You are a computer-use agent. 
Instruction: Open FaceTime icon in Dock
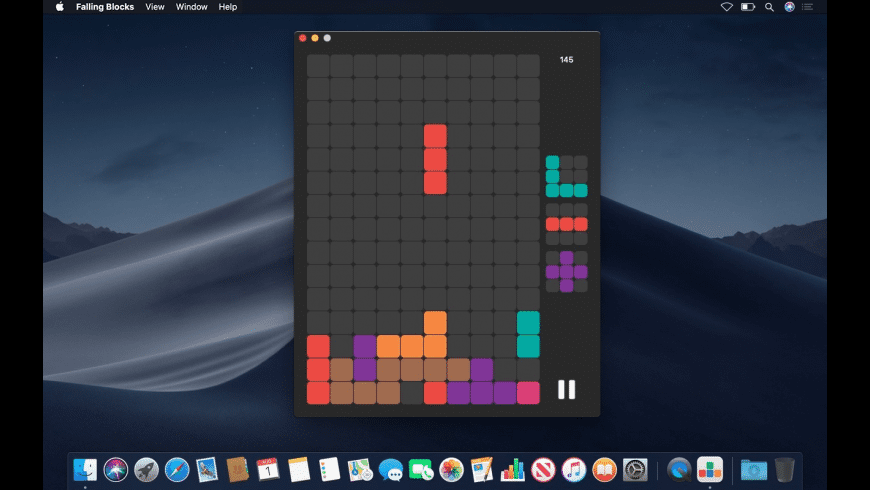[421, 470]
